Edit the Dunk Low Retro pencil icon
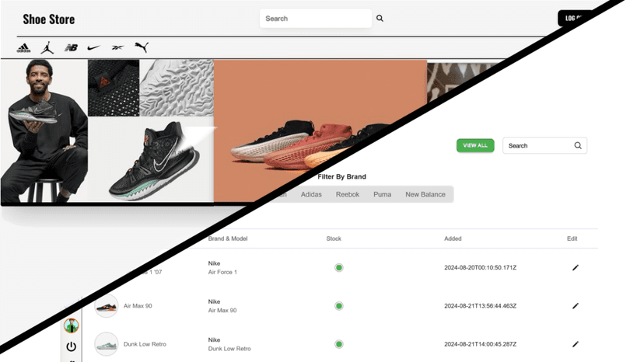The image size is (644, 362). pos(576,344)
